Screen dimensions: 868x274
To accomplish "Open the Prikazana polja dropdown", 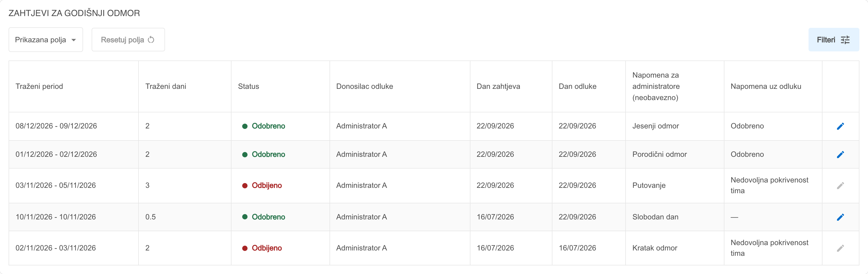I will 46,40.
